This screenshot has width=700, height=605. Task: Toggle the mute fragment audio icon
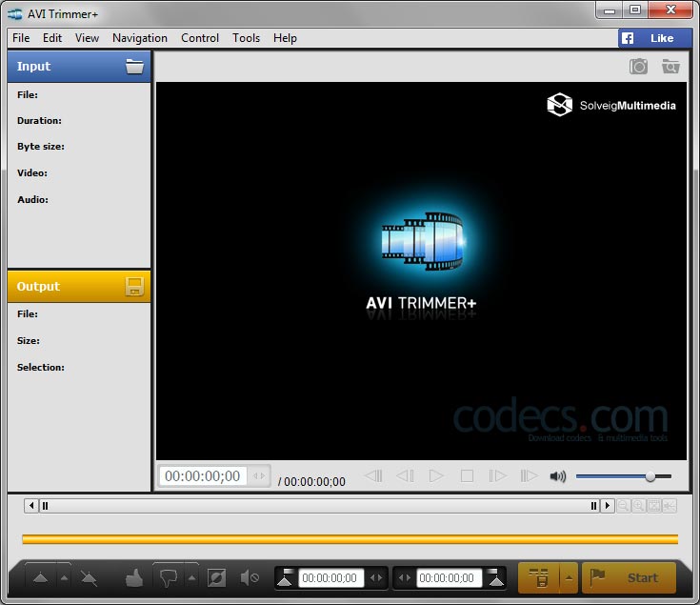point(250,578)
